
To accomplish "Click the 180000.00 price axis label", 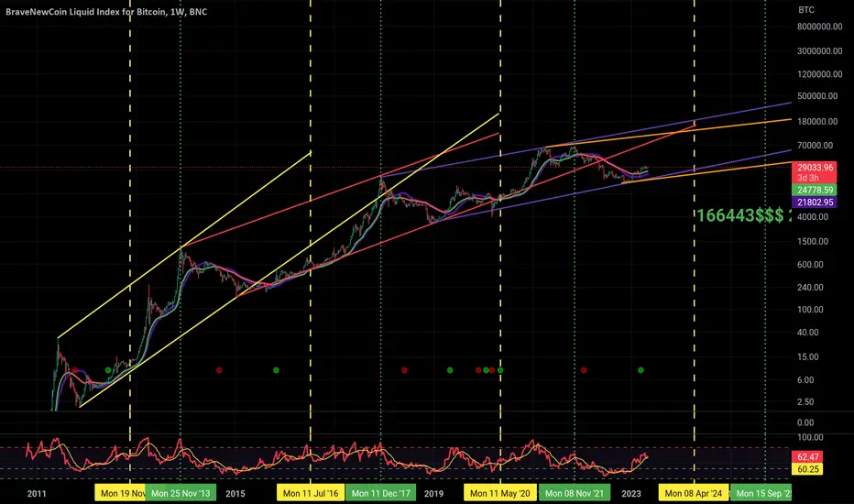I will 817,122.
